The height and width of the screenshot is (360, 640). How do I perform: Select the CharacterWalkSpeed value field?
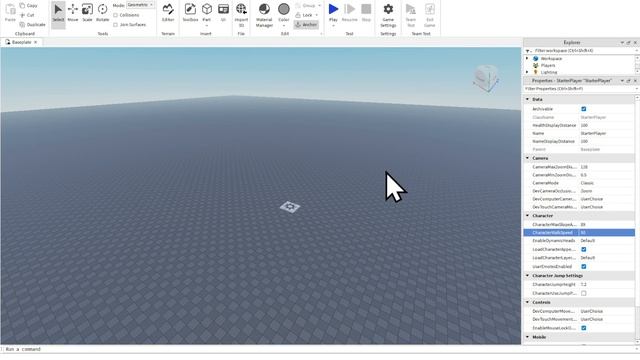(x=607, y=233)
